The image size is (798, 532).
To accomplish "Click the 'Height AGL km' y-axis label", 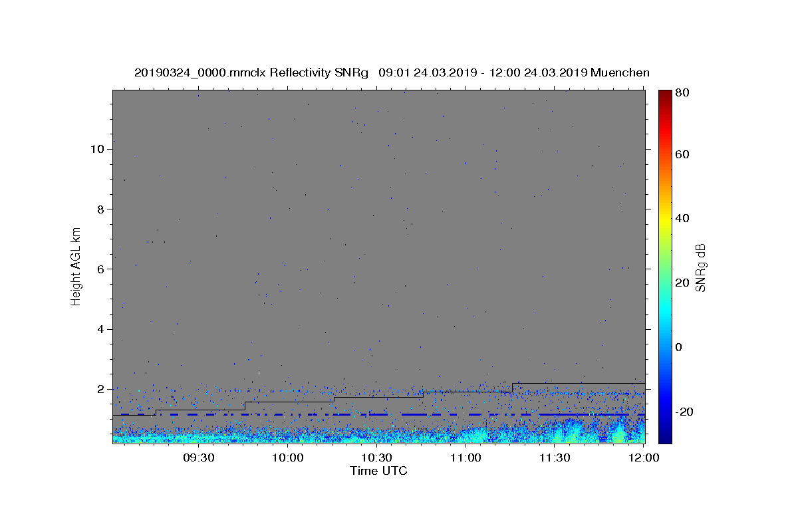I will click(x=76, y=266).
